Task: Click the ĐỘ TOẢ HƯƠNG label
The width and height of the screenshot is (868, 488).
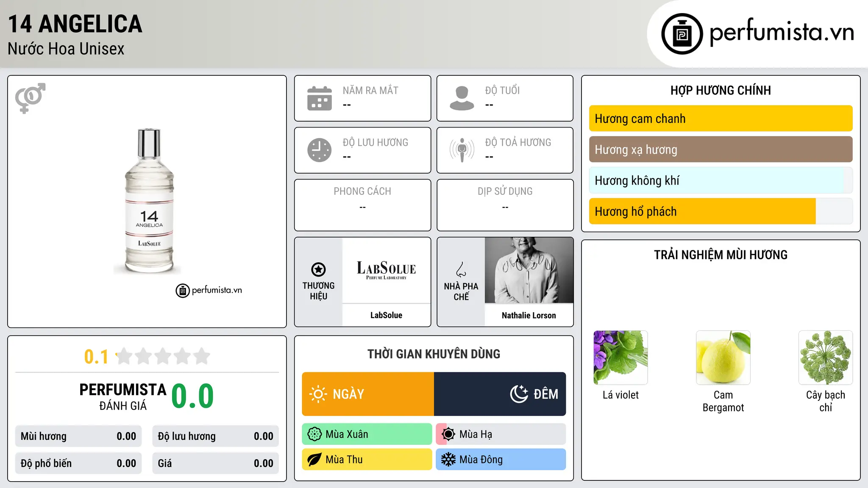Action: tap(518, 142)
